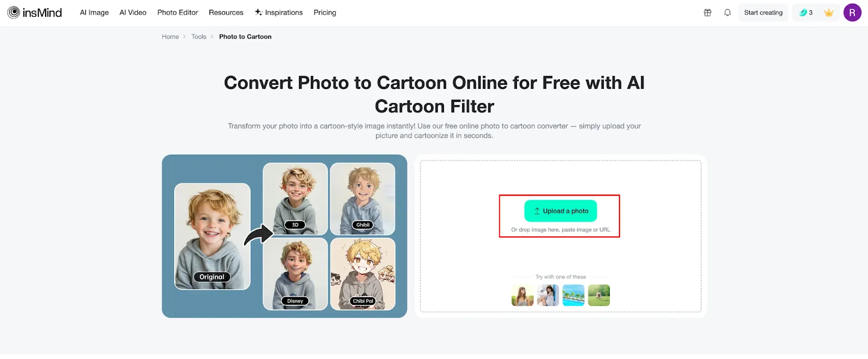Select the beach scene sample thumbnail
This screenshot has width=868, height=359.
[x=573, y=296]
